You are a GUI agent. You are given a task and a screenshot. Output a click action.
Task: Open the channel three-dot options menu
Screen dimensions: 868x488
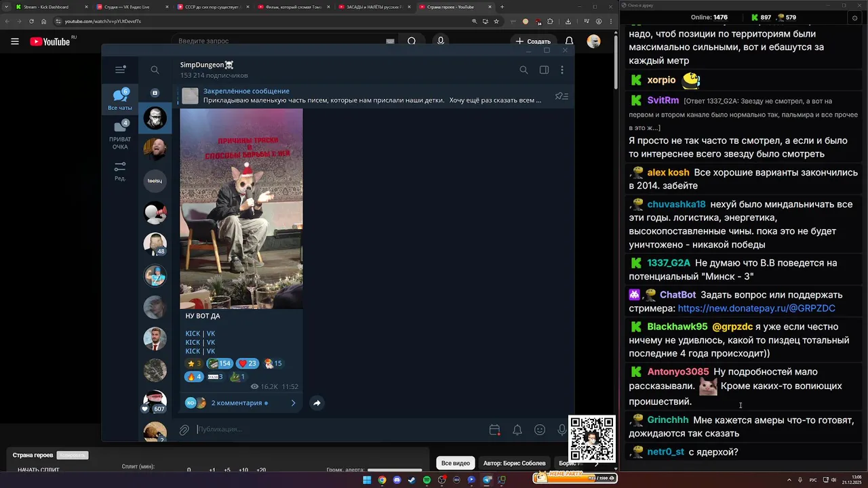click(x=562, y=70)
